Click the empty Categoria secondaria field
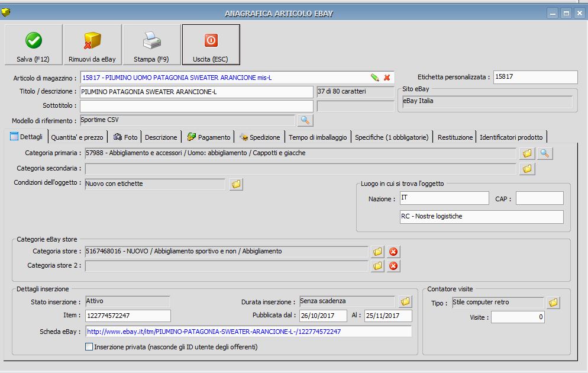This screenshot has width=588, height=373. click(301, 169)
